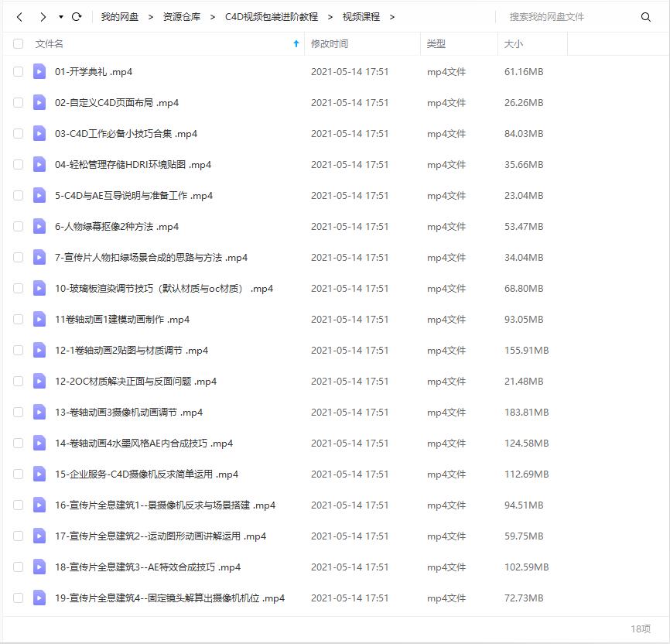Check the box for 13-卷轴动画3摄像机动画调节 .mp4
The height and width of the screenshot is (644, 670).
18,413
